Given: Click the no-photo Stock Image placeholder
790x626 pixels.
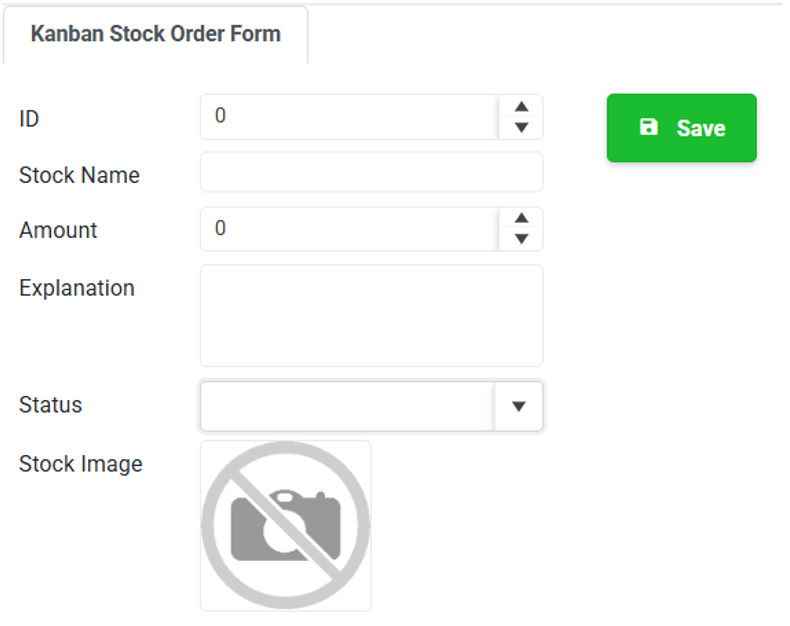Looking at the screenshot, I should coord(286,526).
